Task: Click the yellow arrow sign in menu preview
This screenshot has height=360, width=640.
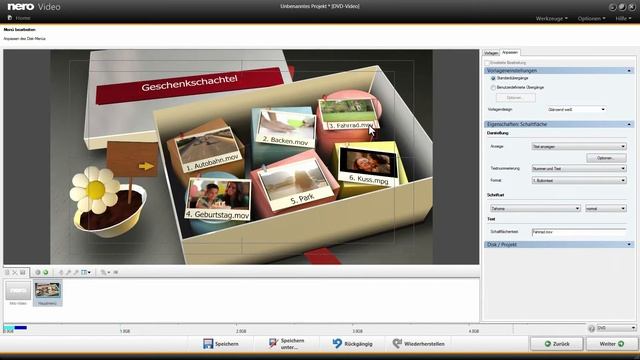Action: 146,166
